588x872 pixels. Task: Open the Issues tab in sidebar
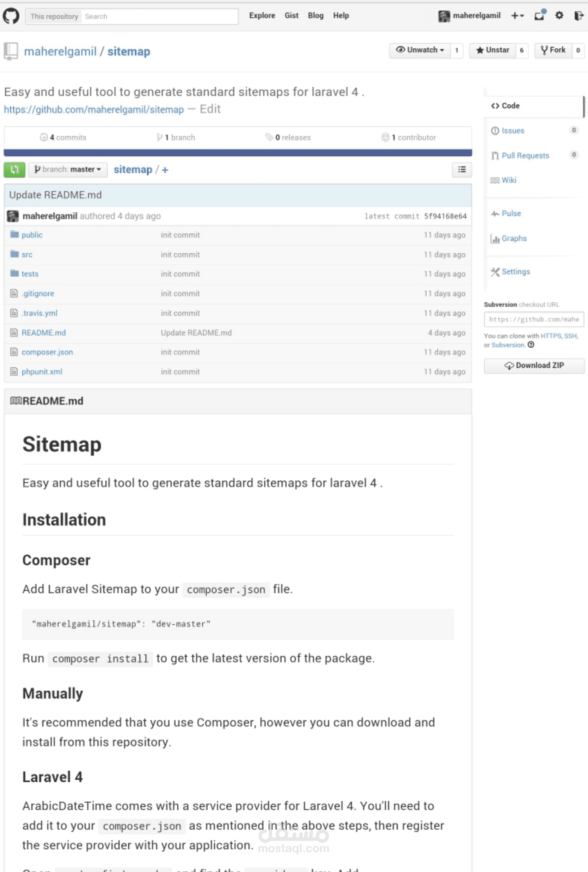(512, 131)
